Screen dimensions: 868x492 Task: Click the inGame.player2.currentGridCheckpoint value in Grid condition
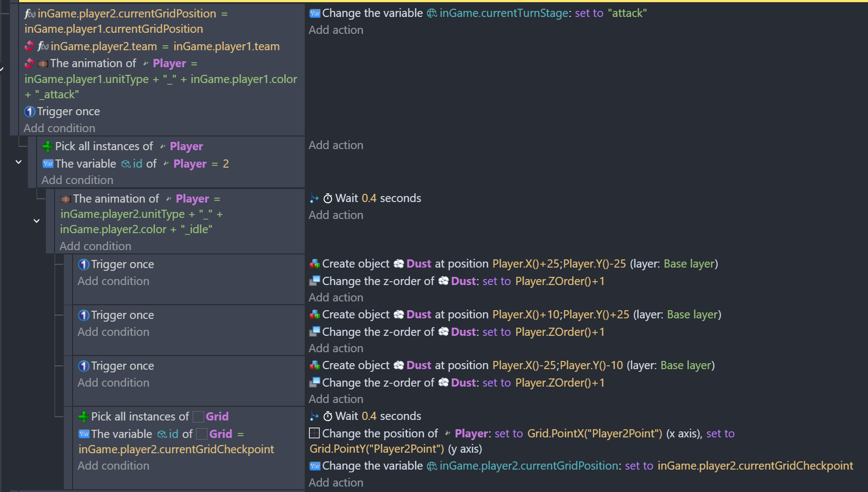176,449
